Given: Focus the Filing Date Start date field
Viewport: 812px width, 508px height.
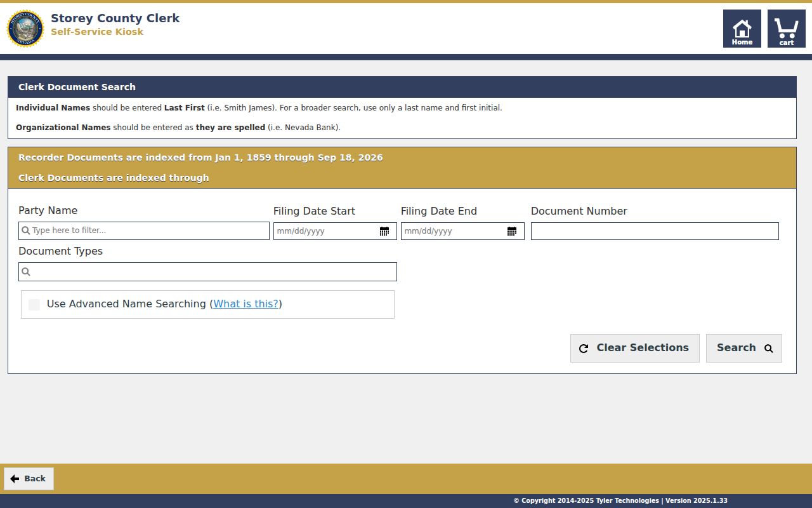Looking at the screenshot, I should point(335,231).
